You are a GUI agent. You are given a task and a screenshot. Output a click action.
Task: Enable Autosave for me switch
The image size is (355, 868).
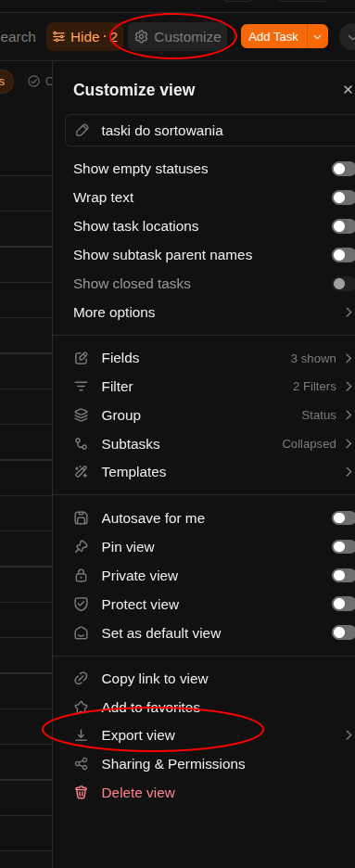(x=343, y=518)
